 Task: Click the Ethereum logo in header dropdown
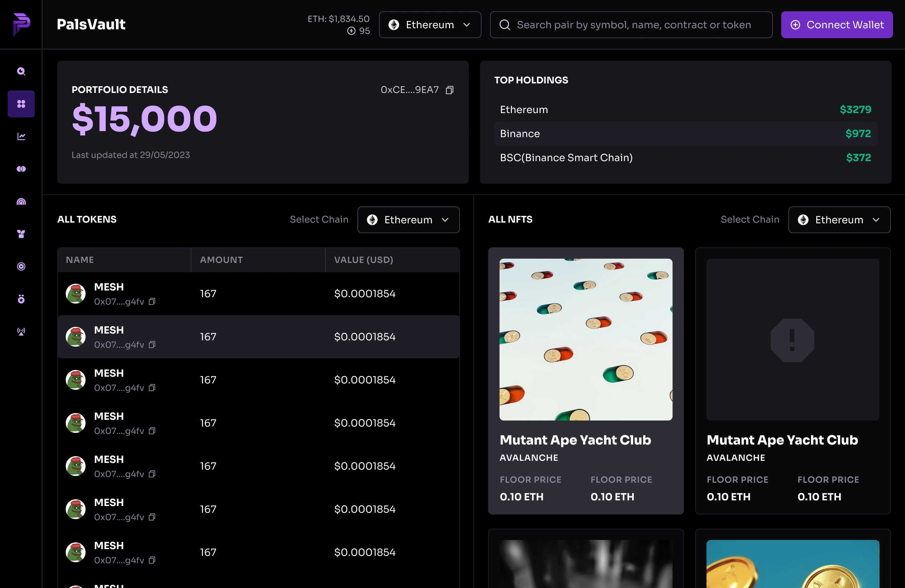(394, 25)
